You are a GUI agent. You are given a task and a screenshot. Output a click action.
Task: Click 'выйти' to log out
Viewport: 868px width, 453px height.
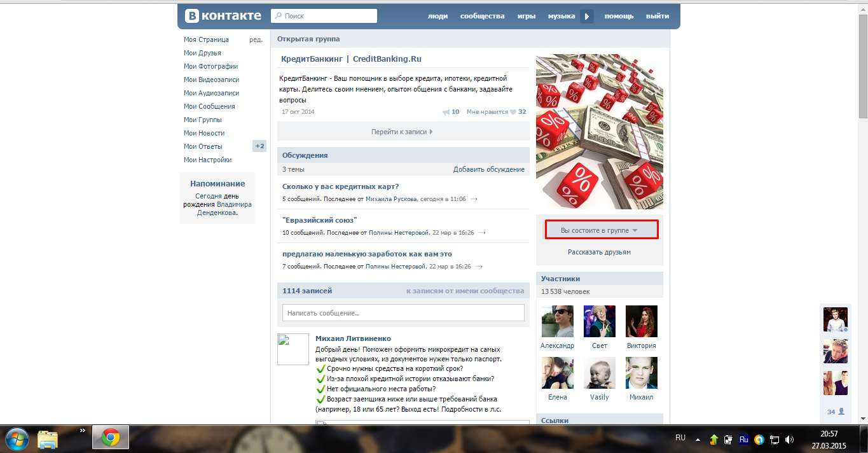pos(658,17)
